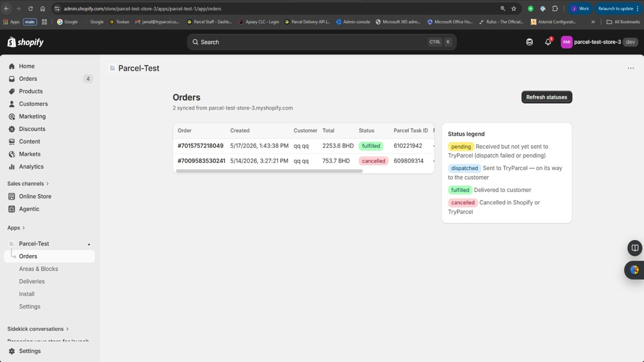The height and width of the screenshot is (362, 644).
Task: Expand Sidekick conversations
Action: [38, 329]
